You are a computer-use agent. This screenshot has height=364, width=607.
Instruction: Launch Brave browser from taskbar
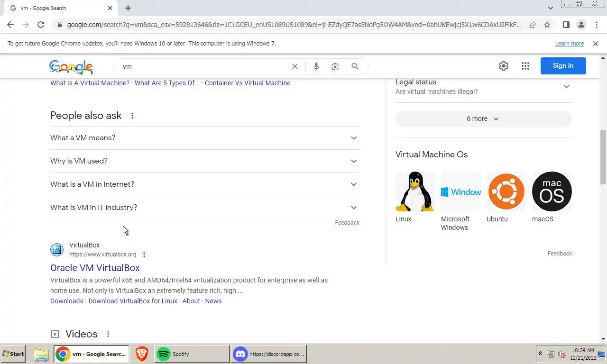(x=141, y=354)
